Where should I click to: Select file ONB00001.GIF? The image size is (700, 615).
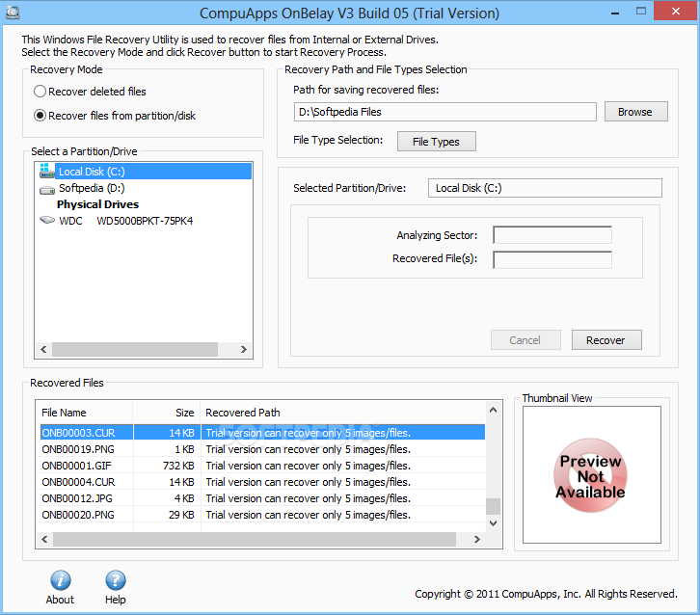pos(76,466)
